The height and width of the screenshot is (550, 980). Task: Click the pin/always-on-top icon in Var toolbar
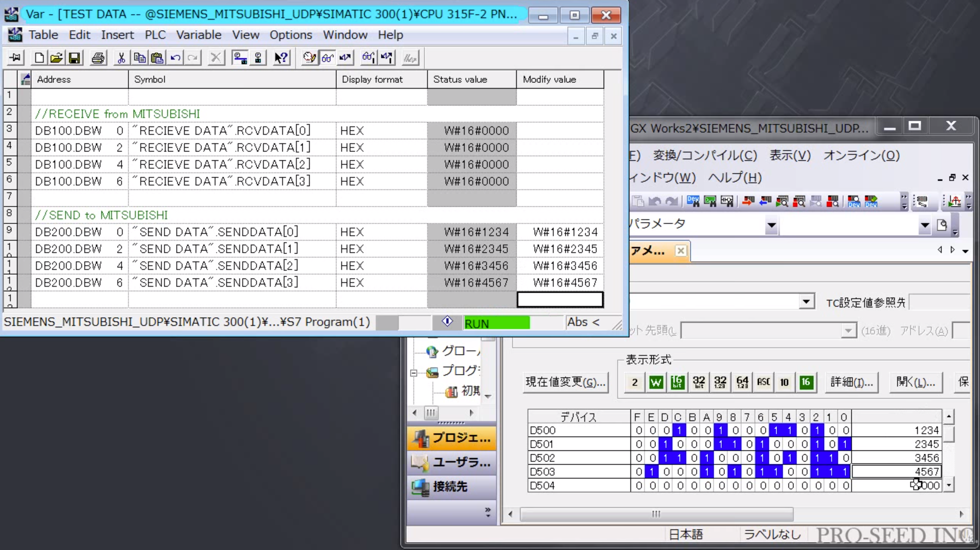click(15, 58)
